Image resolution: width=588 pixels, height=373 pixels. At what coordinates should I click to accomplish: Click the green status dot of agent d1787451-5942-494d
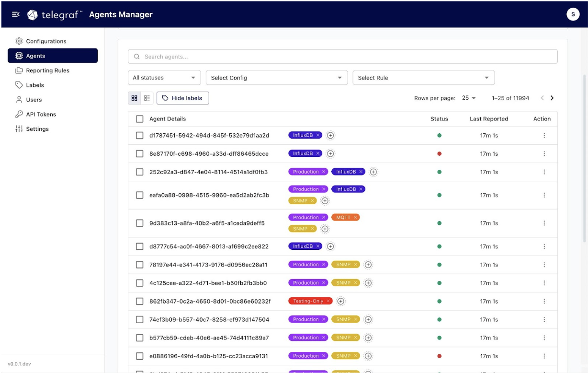coord(439,136)
